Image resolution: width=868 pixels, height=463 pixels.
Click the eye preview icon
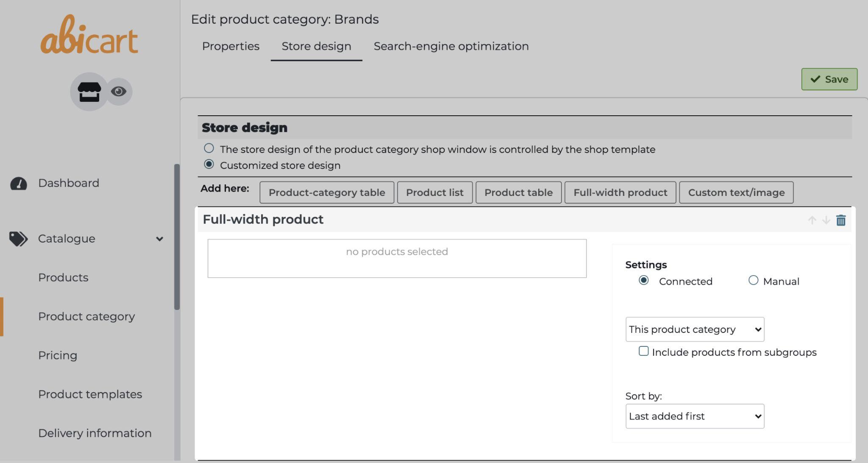119,92
